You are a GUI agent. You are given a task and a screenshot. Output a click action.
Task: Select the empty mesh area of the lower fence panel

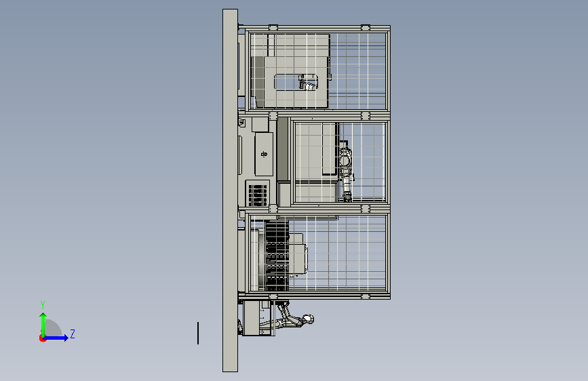pos(347,252)
